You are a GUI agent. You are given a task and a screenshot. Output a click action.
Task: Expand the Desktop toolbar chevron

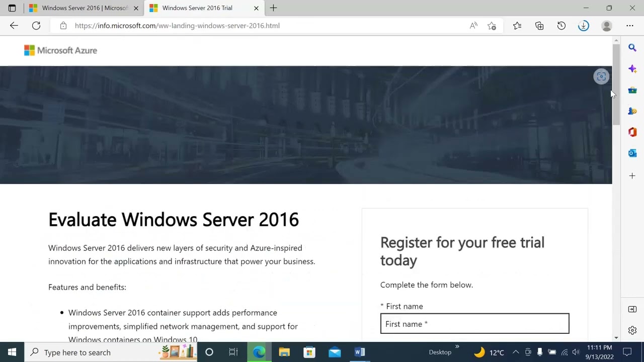coord(457,346)
